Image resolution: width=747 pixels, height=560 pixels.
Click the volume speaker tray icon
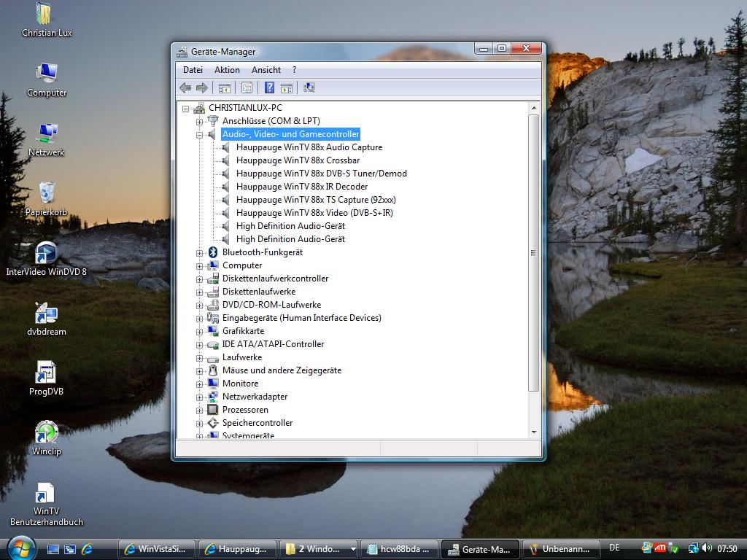click(x=707, y=548)
